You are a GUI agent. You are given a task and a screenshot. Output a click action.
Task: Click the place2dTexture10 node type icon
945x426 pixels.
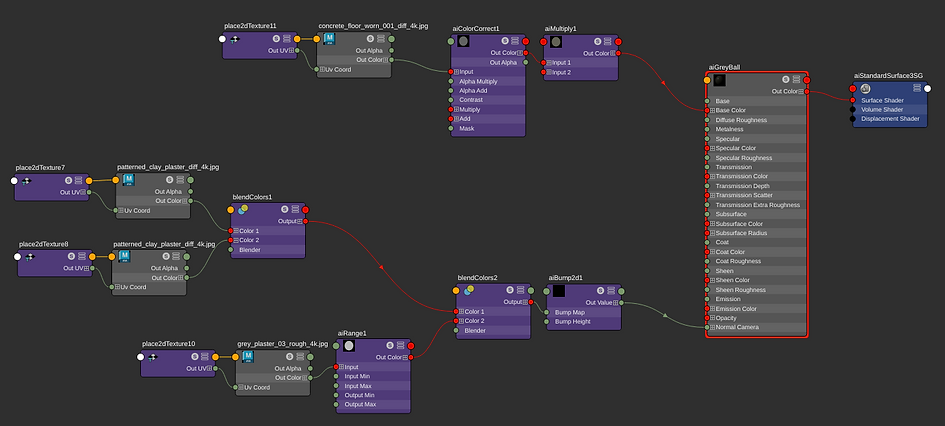(153, 357)
